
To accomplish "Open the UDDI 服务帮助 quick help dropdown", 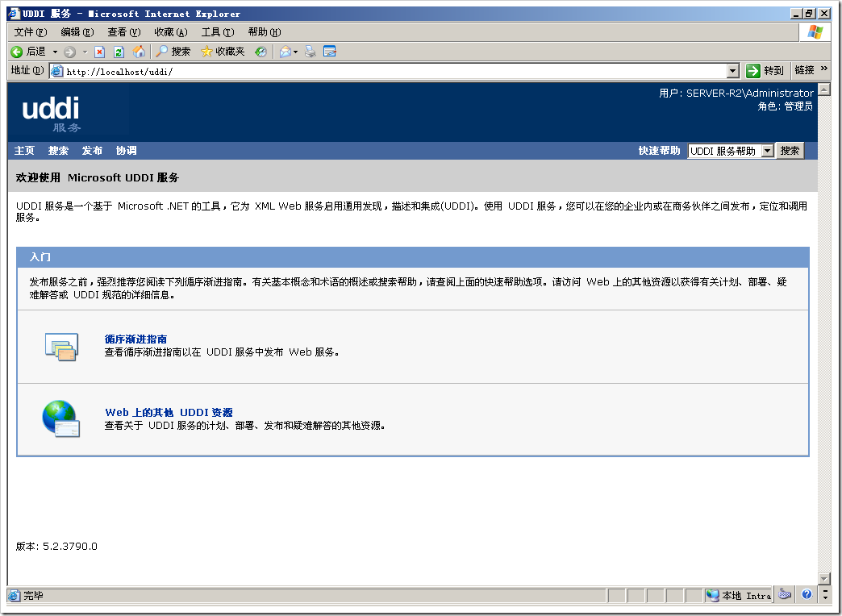I will pos(768,151).
